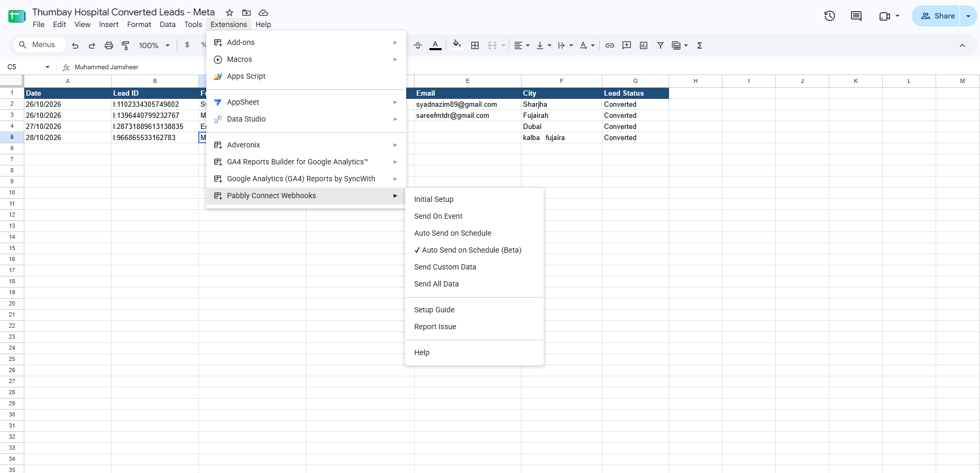This screenshot has width=980, height=473.
Task: Open the zoom level 100% dropdown
Action: point(154,45)
